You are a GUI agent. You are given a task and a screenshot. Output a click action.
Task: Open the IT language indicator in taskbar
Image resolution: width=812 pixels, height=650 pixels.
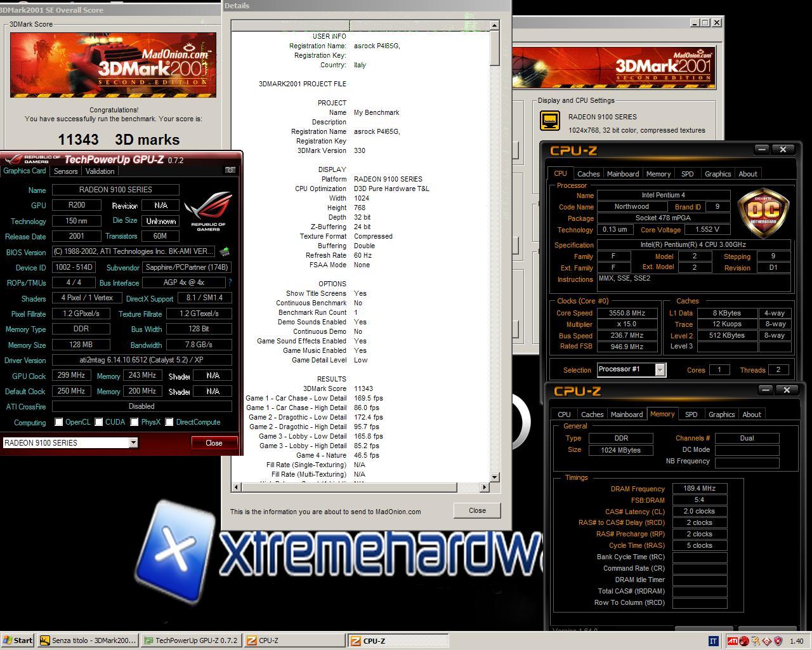(712, 641)
